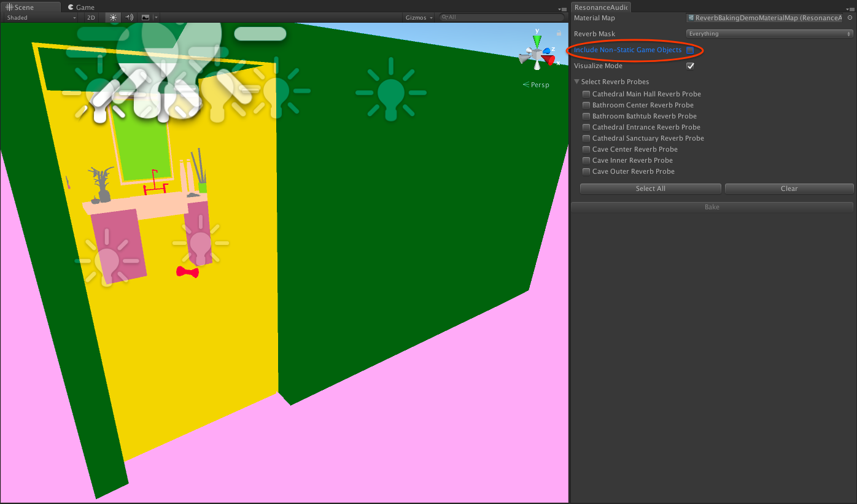Image resolution: width=857 pixels, height=504 pixels.
Task: Disable the Visualize Mode checkbox
Action: click(690, 66)
